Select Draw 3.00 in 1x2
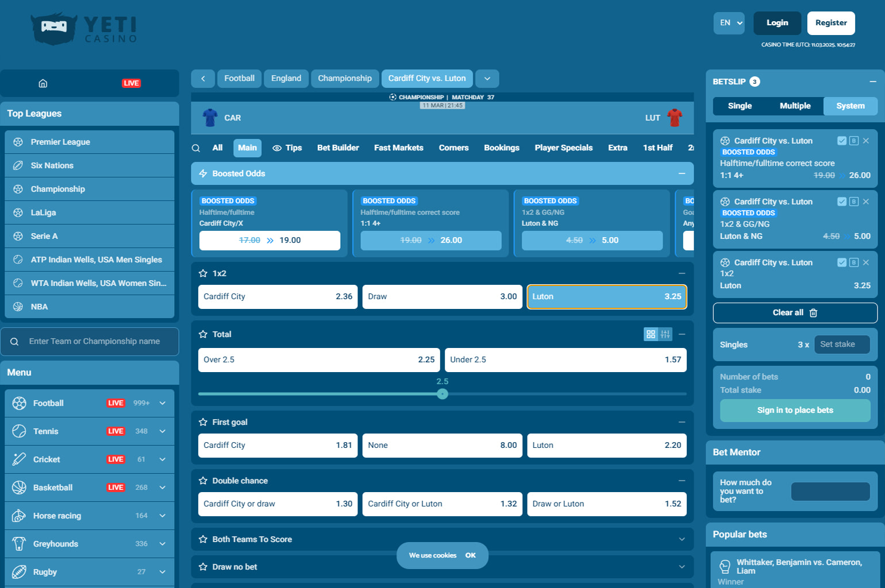 442,297
